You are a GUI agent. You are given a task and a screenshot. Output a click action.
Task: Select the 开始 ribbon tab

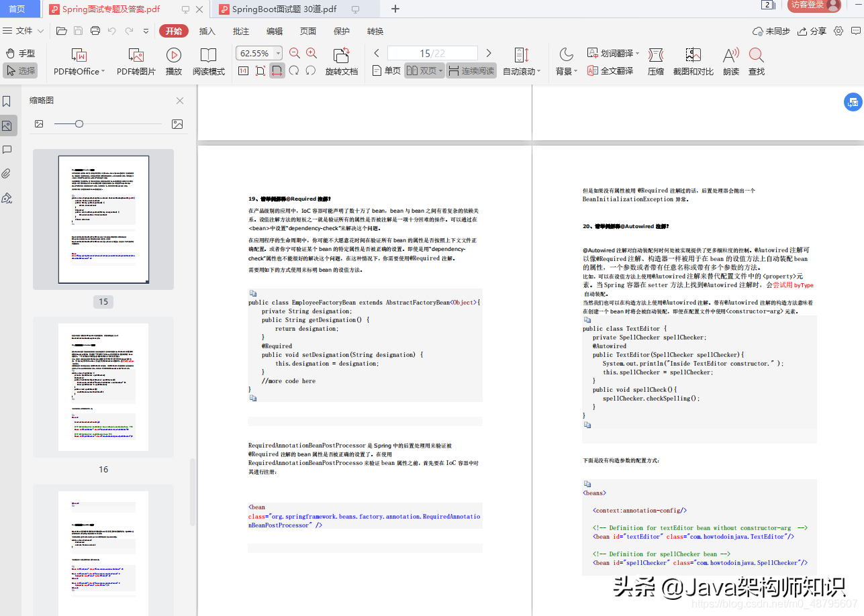[x=173, y=31]
